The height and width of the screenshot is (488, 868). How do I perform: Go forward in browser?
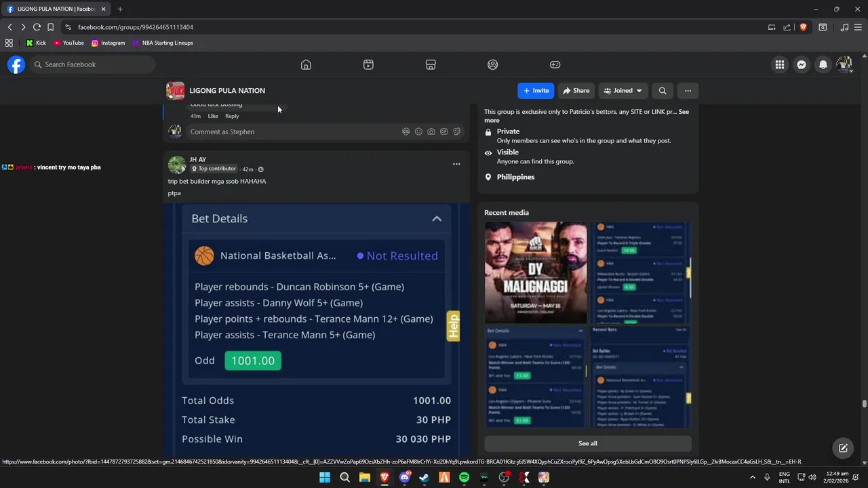pos(23,27)
